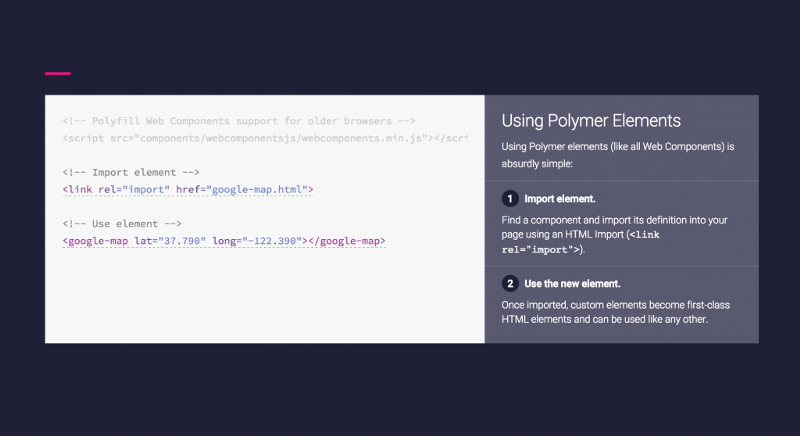Click the "Using Polymer Elements" heading
Viewport: 800px width, 436px height.
click(x=590, y=121)
